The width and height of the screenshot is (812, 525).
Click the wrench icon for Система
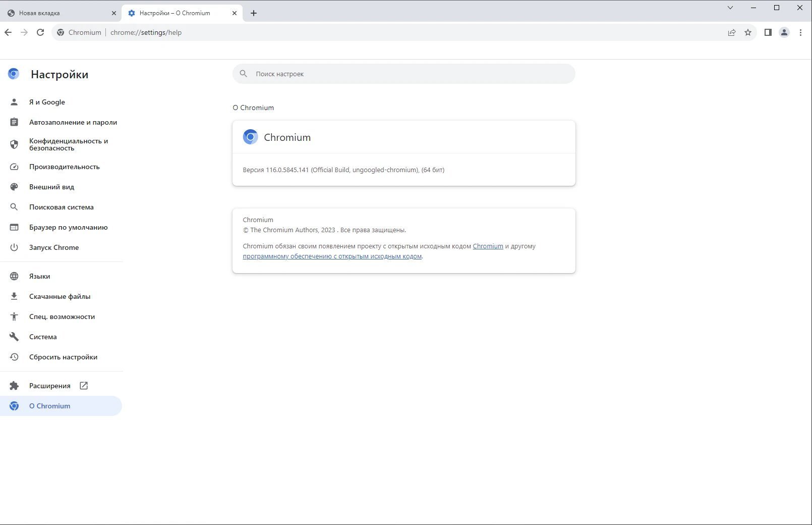(14, 337)
